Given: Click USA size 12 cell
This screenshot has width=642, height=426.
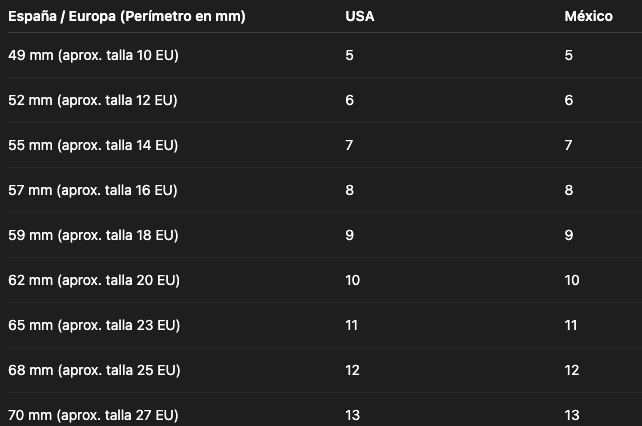Looking at the screenshot, I should point(353,371).
